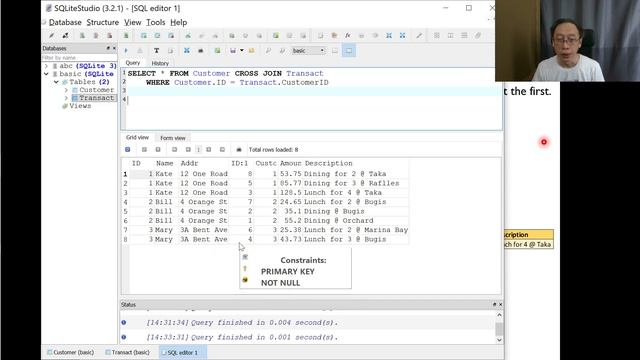Viewport: 640px width, 360px height.
Task: Save SQL with the floppy disk icon
Action: 233,51
